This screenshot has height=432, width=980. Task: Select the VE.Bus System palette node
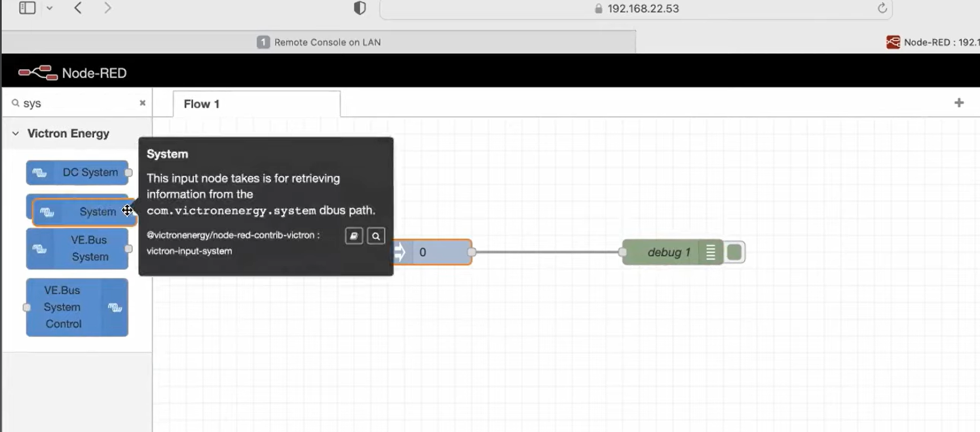[77, 248]
